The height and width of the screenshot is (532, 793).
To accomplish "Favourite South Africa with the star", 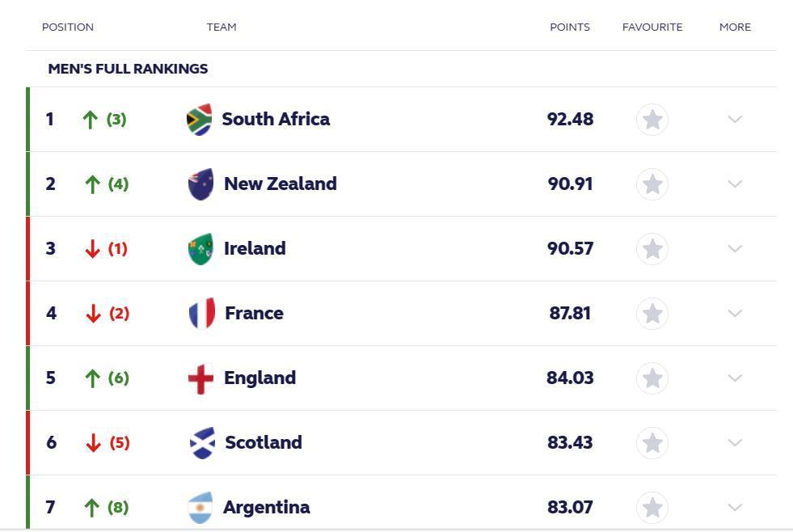I will pos(652,120).
